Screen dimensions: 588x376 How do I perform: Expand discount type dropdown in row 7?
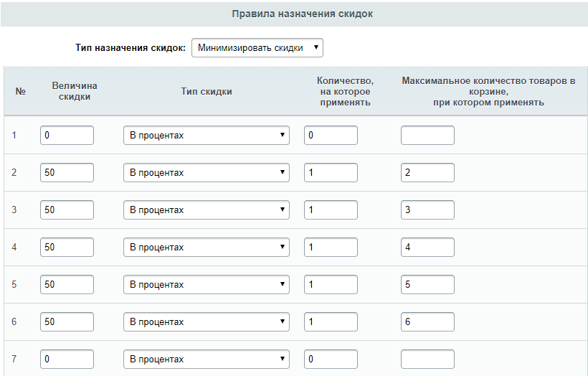coord(207,359)
